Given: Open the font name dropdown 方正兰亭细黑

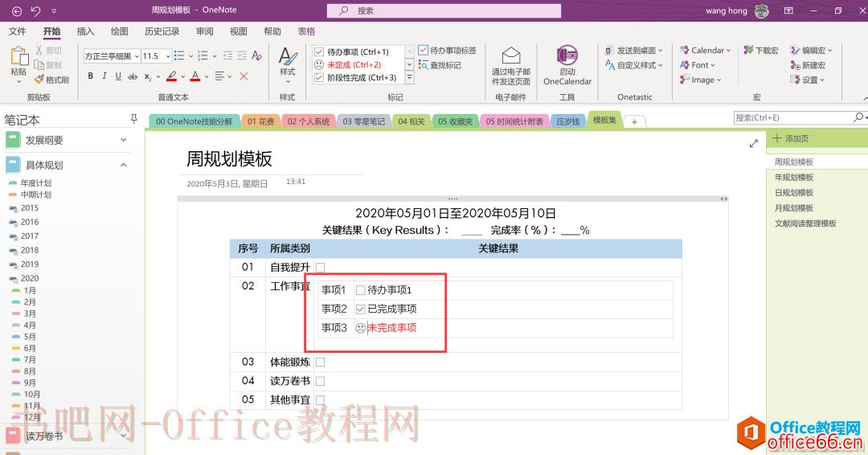Looking at the screenshot, I should tap(137, 56).
